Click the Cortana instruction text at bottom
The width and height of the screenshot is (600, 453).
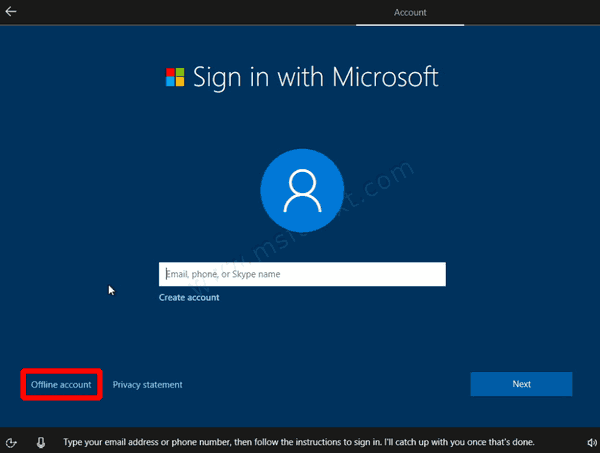coord(298,442)
